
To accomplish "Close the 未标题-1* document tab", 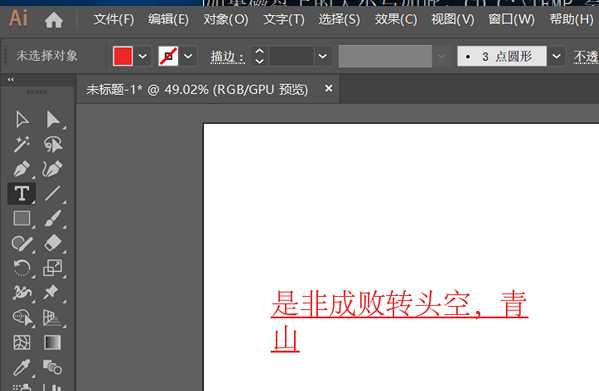I will tap(329, 89).
